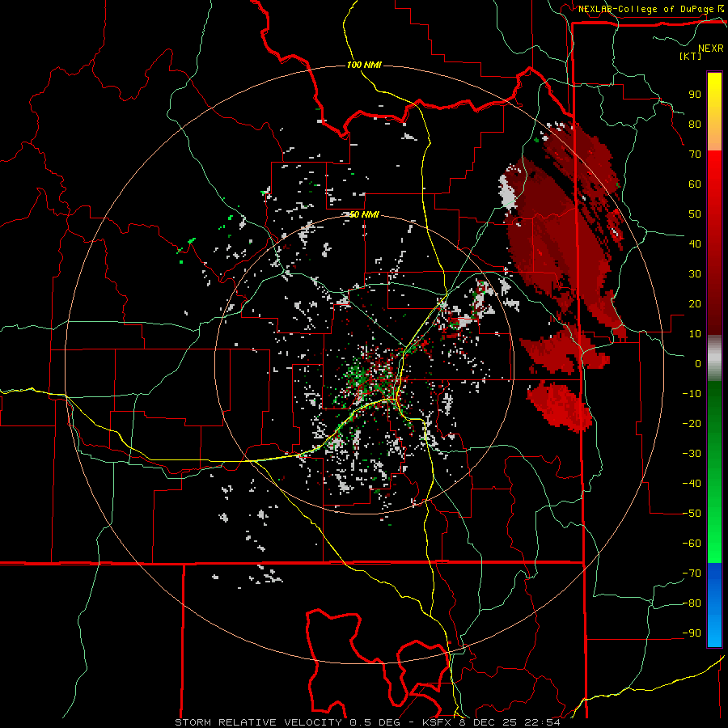The height and width of the screenshot is (728, 728).
Task: Click the -60 value on the velocity scale
Action: coord(692,544)
